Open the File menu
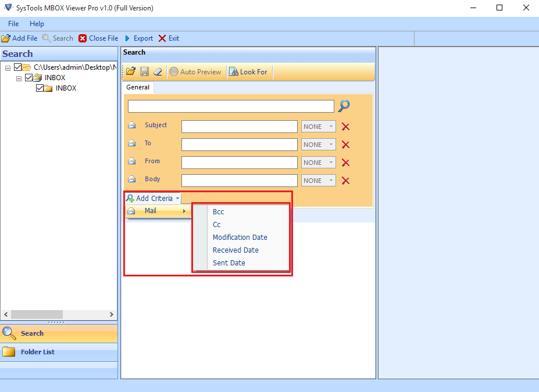 coord(13,24)
